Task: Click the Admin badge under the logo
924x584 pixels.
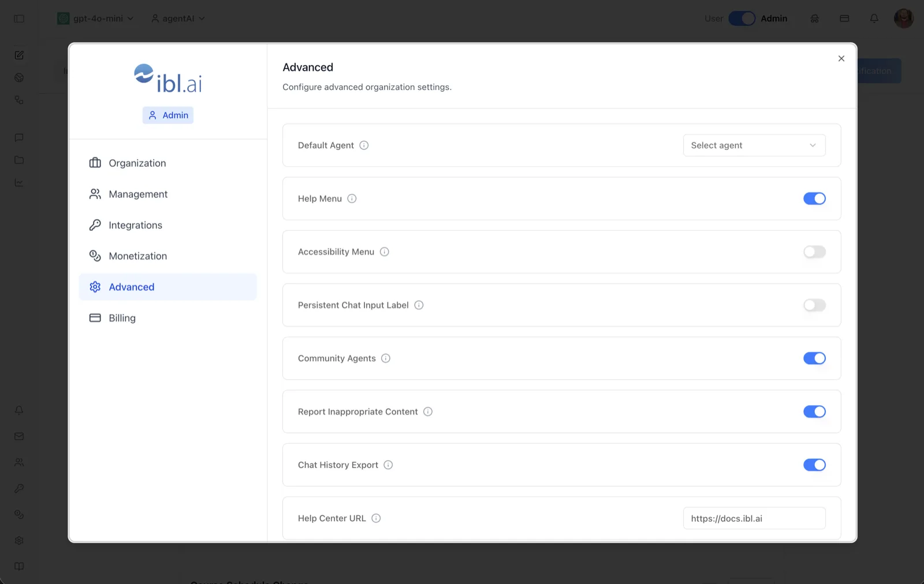Action: 168,115
